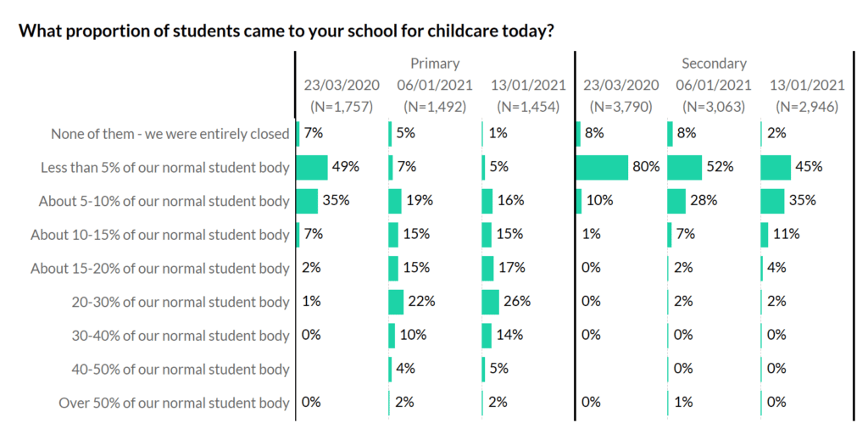Click the (N=2,946) sample size label
This screenshot has height=434, width=868.
pos(807,107)
